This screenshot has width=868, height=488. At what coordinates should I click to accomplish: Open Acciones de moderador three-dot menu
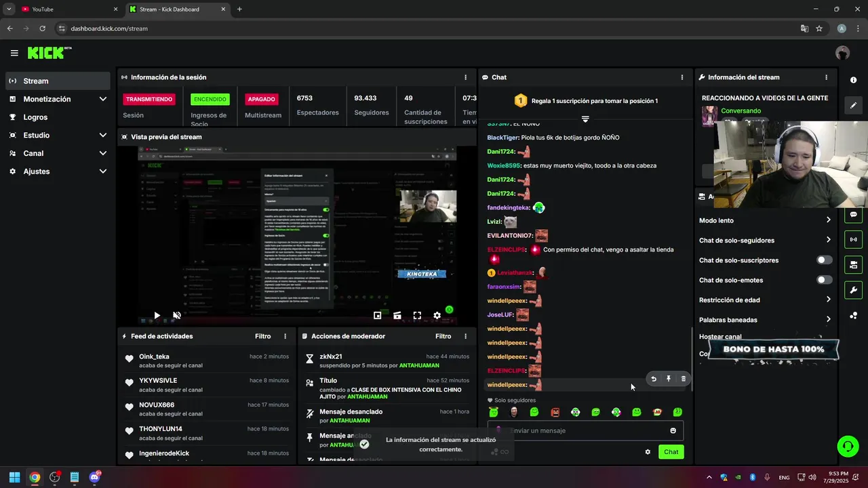[x=465, y=336]
